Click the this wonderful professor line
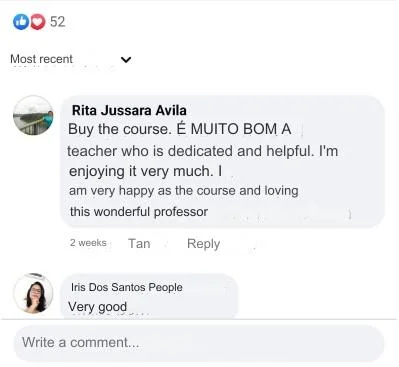Screen dimensions: 399x367 pyautogui.click(x=139, y=212)
